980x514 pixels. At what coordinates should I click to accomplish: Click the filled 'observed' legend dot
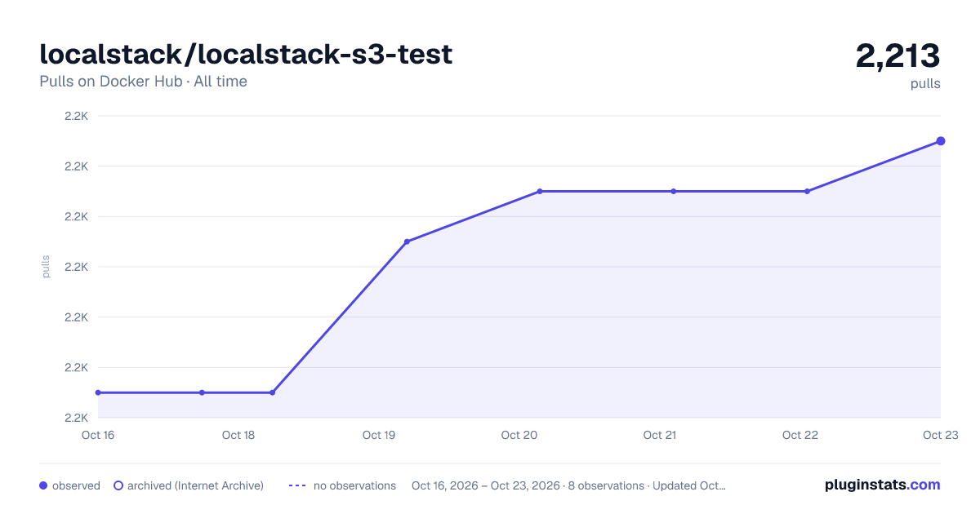43,485
